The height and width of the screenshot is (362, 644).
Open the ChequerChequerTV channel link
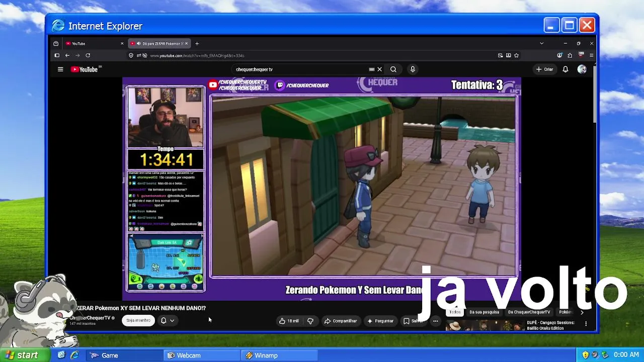click(91, 318)
